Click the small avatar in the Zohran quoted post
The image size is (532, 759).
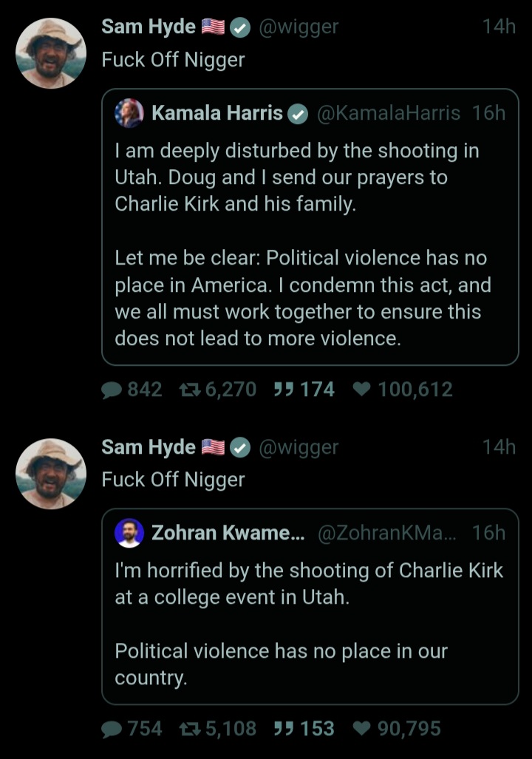pyautogui.click(x=129, y=533)
